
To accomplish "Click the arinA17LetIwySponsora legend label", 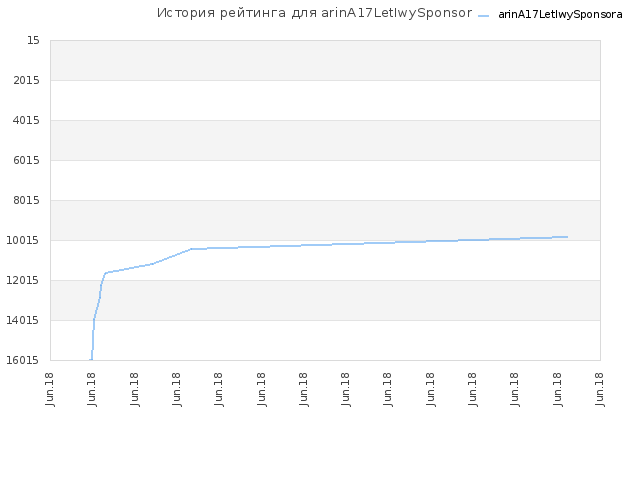I will pos(560,15).
